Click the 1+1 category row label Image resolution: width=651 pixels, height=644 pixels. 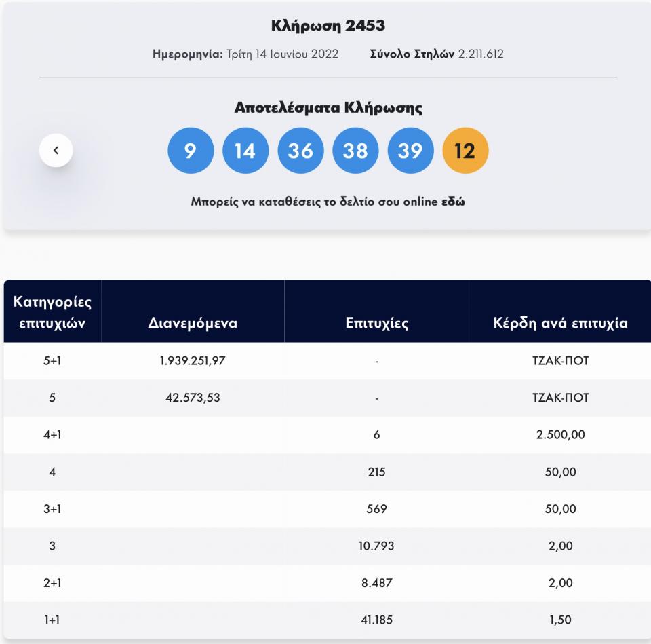coord(52,620)
